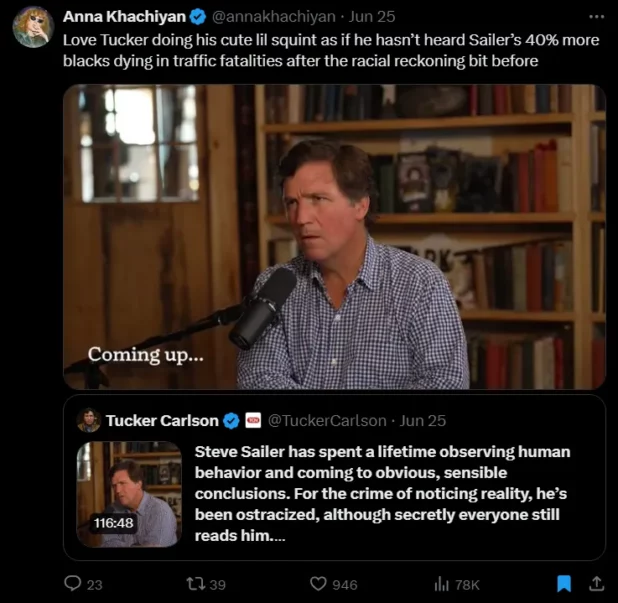Play the Tucker Carlson 'Coming up...' video
This screenshot has height=603, width=618.
334,236
